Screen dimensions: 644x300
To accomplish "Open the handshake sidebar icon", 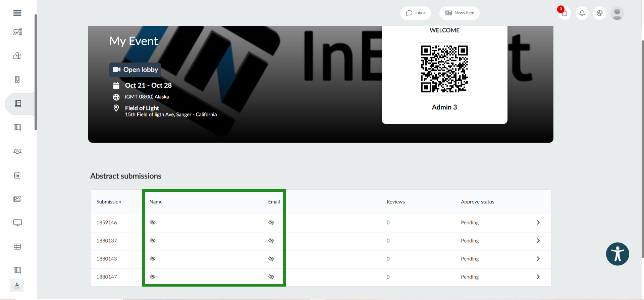I will [17, 151].
